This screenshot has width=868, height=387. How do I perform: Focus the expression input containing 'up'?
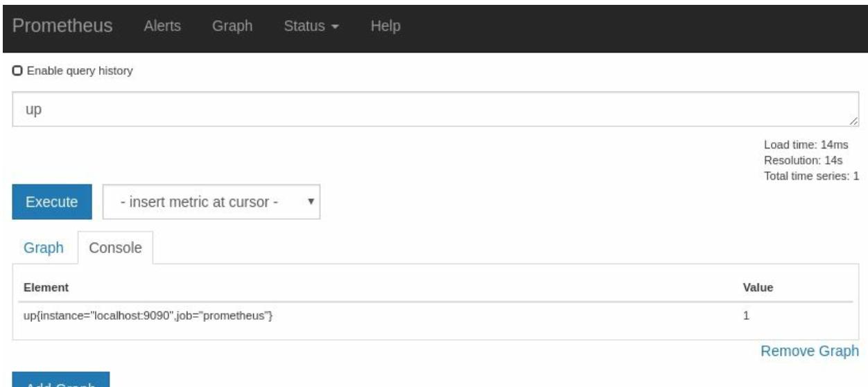(x=435, y=110)
